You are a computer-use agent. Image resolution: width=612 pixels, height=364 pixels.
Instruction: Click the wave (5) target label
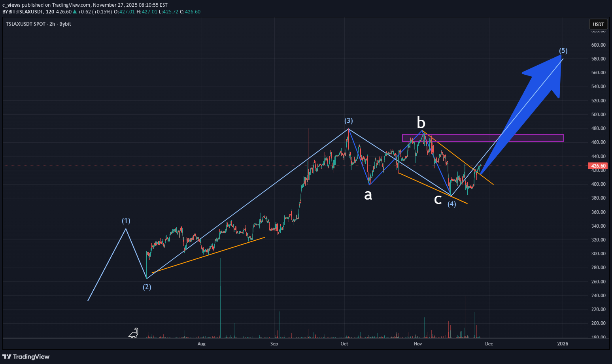563,51
